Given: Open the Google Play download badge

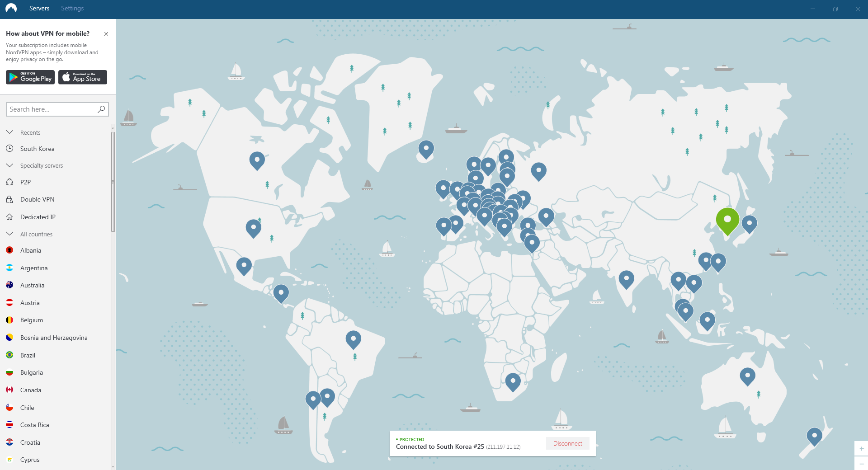Looking at the screenshot, I should tap(30, 77).
